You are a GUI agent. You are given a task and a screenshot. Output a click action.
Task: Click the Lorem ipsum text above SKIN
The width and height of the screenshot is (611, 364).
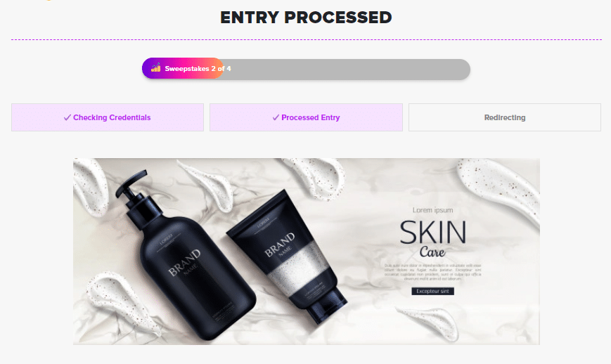[x=432, y=210]
